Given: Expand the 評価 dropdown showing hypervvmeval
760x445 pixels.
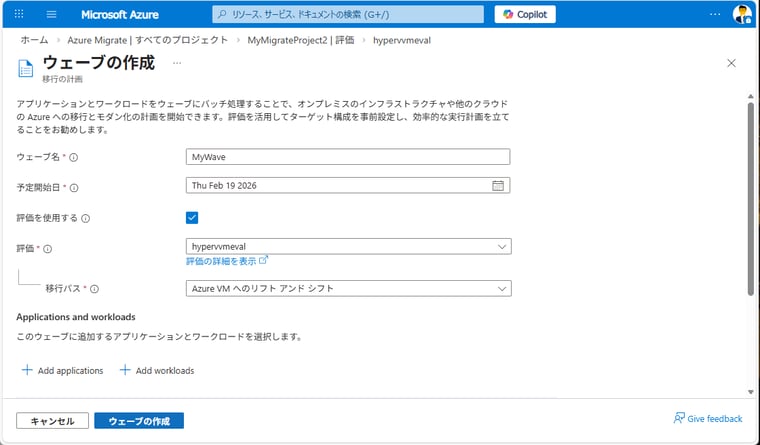Looking at the screenshot, I should click(348, 246).
